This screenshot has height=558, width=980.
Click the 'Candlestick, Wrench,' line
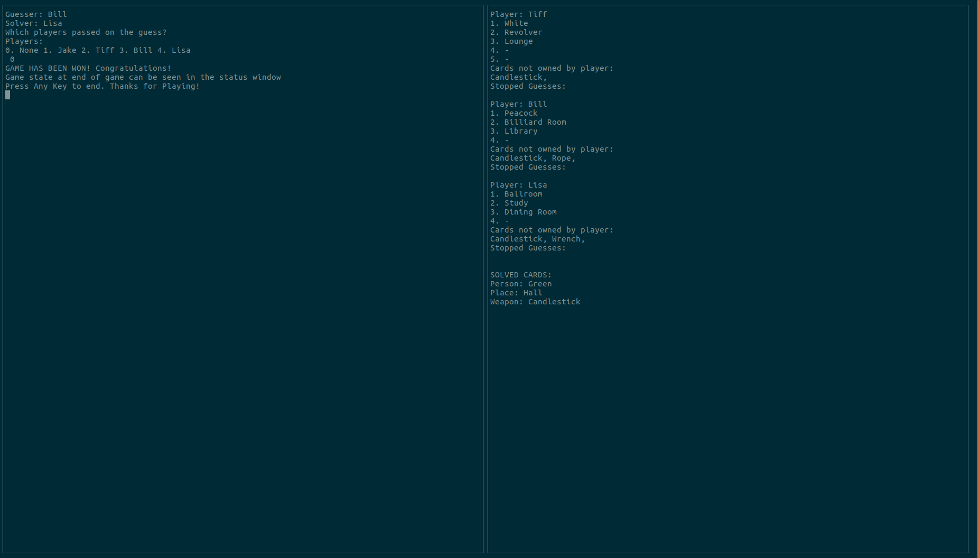(x=538, y=239)
